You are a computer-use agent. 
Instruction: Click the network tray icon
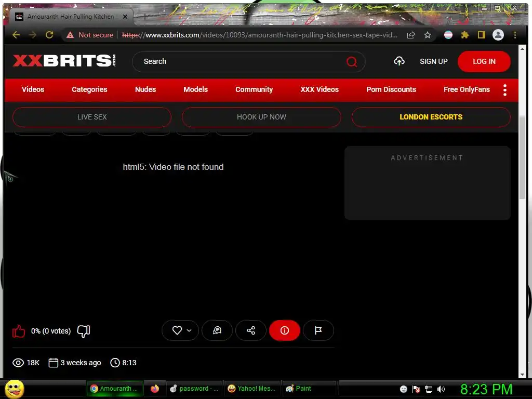(x=429, y=389)
